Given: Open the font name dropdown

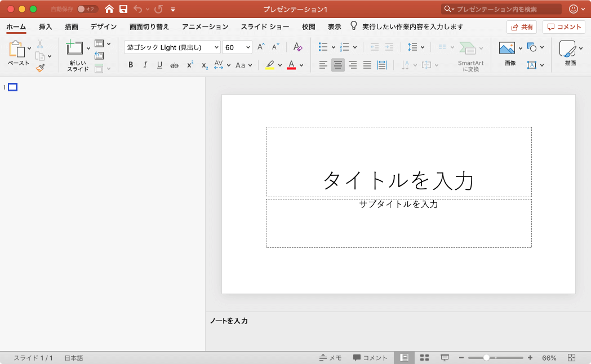Looking at the screenshot, I should pyautogui.click(x=216, y=47).
